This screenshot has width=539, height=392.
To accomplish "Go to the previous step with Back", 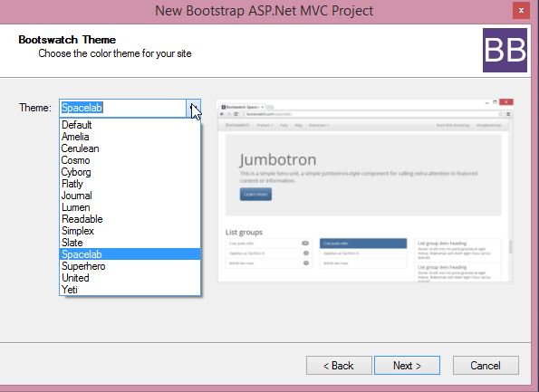I will pos(339,365).
